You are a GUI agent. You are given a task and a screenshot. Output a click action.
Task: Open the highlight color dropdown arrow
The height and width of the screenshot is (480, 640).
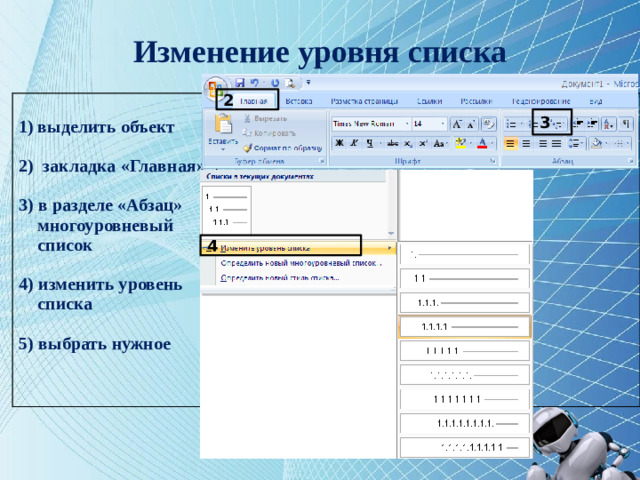pos(471,144)
